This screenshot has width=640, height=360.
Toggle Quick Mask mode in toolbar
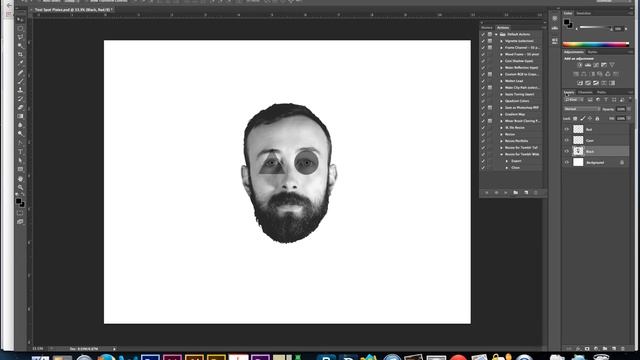(20, 213)
